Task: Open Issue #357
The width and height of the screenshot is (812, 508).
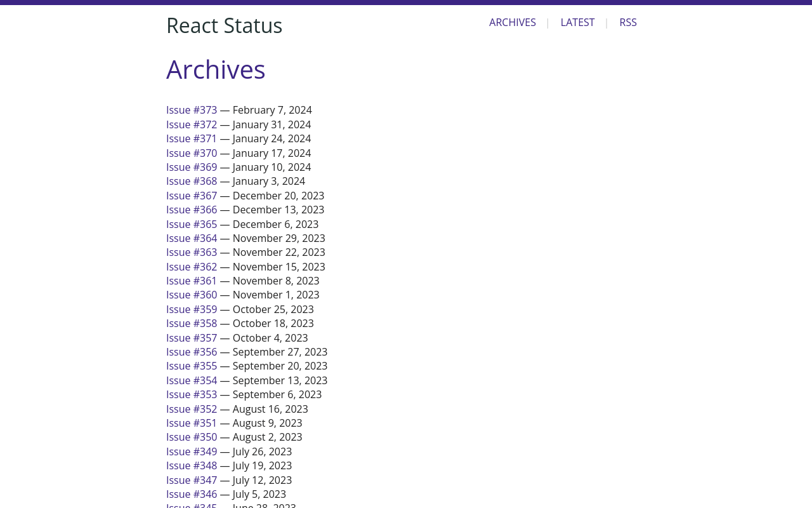Action: click(x=192, y=338)
